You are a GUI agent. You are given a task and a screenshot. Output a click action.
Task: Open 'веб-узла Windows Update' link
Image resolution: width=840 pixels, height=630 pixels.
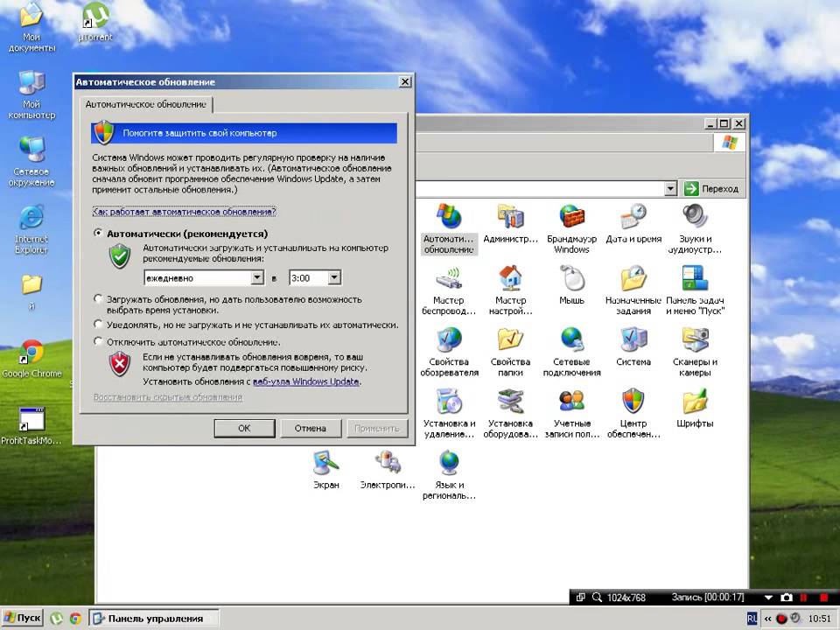[306, 381]
